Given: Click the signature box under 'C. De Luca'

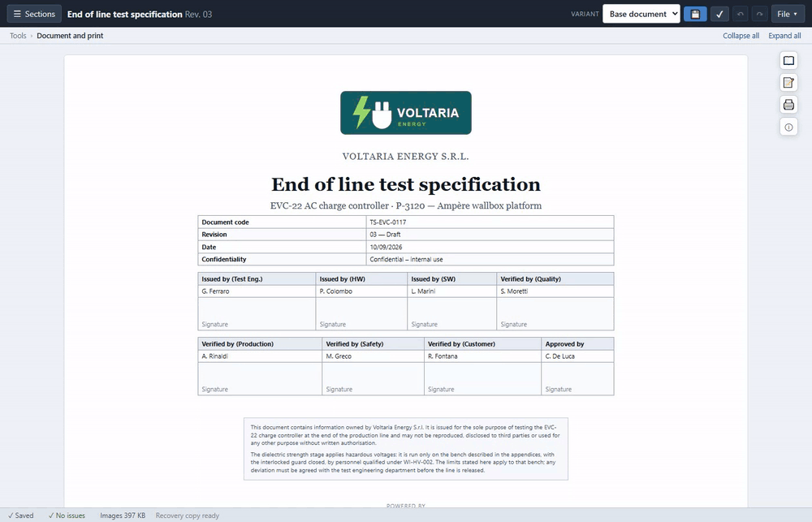Looking at the screenshot, I should (x=577, y=378).
